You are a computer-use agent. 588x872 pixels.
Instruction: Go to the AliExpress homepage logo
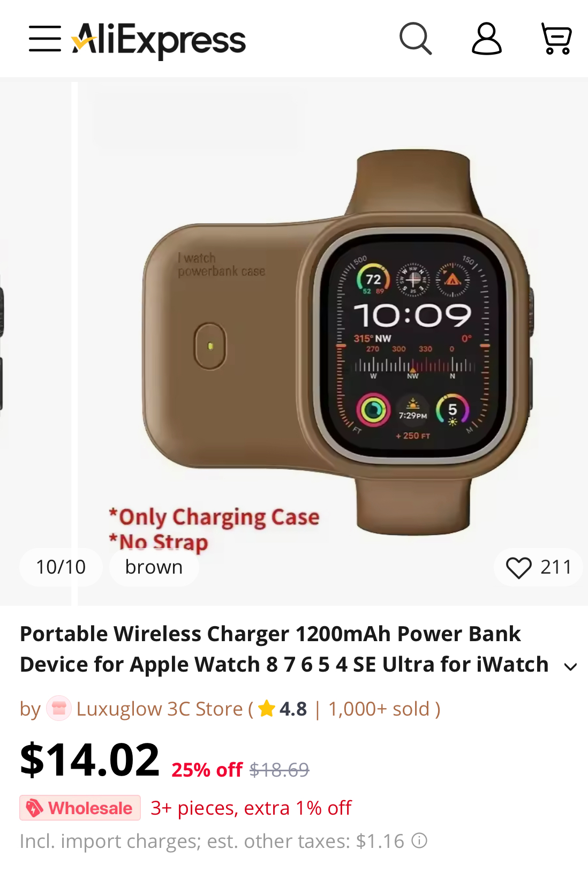(x=159, y=39)
